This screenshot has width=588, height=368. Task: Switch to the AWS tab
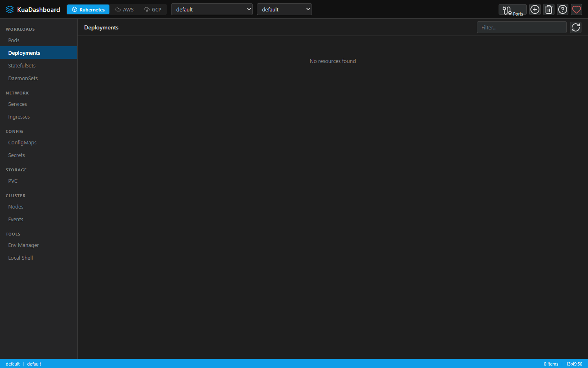(x=125, y=9)
